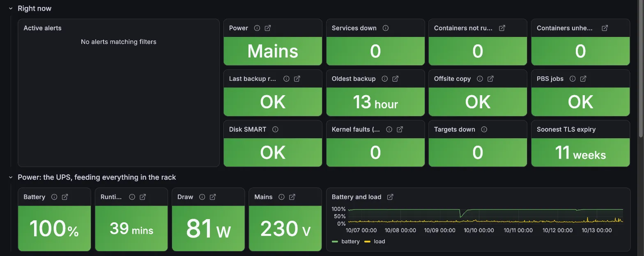
Task: Collapse the Power UPS row chevron
Action: tap(11, 178)
